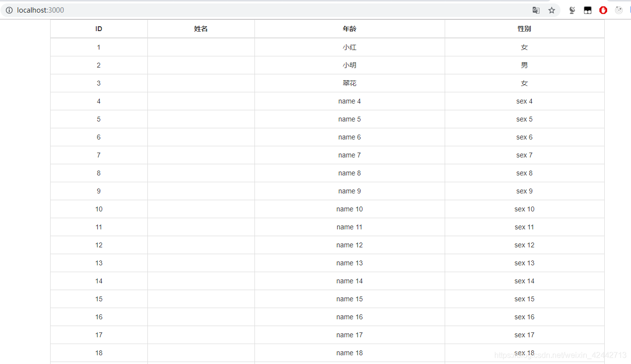This screenshot has width=631, height=364.
Task: Open the black glasses extension icon
Action: [x=588, y=10]
